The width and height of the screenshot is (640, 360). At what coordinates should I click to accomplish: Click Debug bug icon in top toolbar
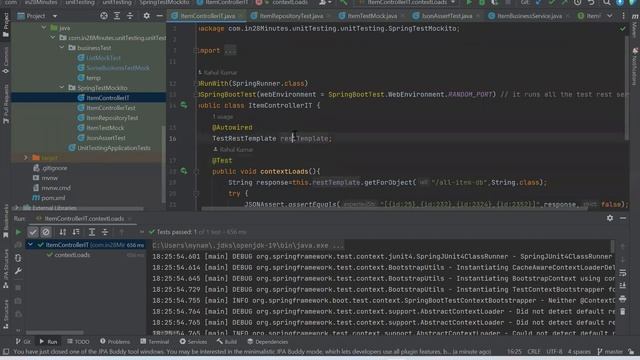coord(482,2)
